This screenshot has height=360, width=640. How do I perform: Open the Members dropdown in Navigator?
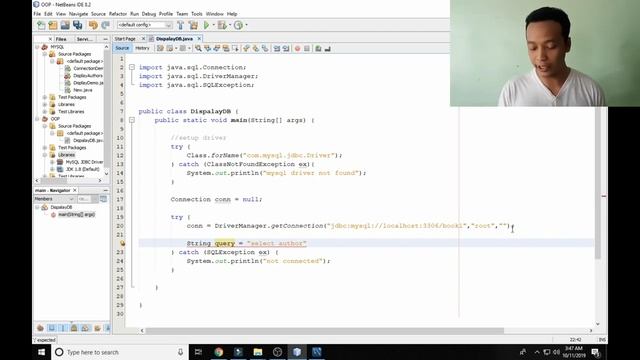click(x=54, y=199)
